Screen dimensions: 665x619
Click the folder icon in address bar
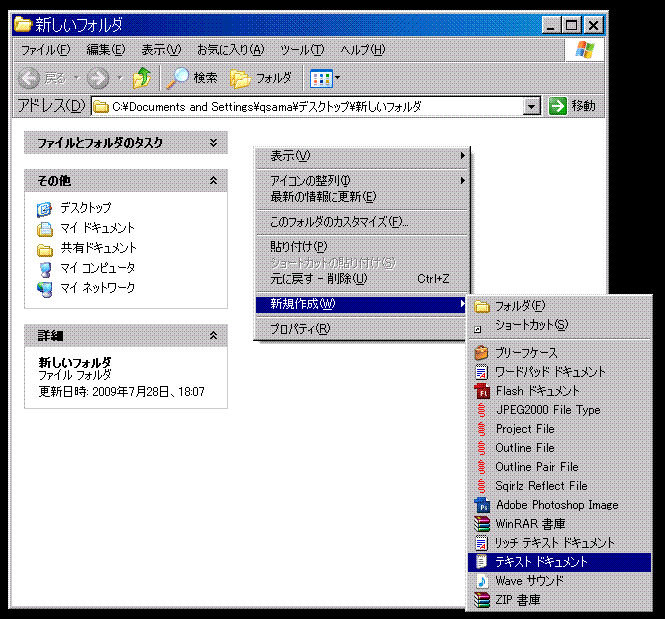[x=101, y=106]
